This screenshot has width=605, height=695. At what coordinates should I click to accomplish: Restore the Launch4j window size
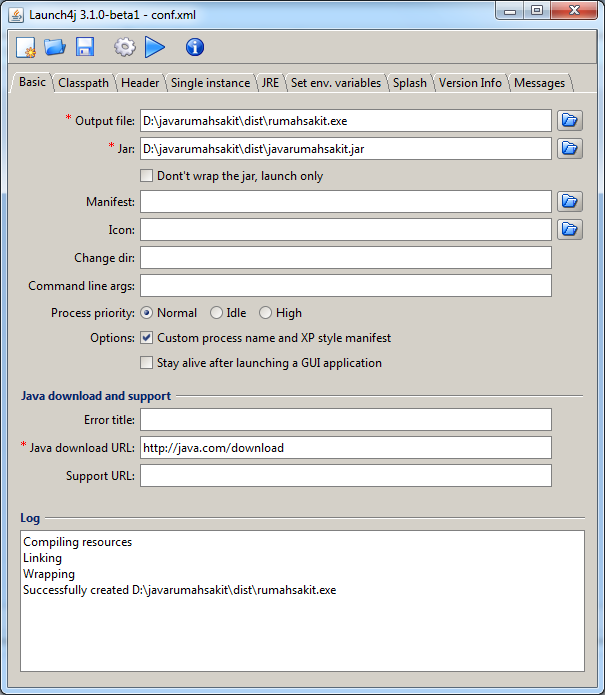tap(537, 11)
